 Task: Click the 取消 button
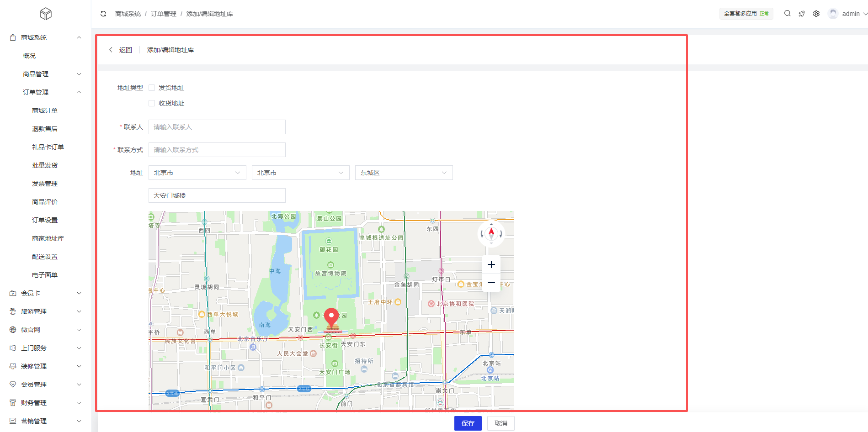click(x=501, y=423)
